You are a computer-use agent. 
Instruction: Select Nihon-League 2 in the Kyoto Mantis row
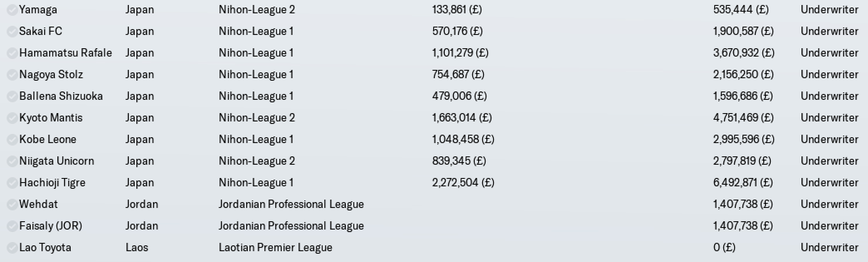[257, 118]
